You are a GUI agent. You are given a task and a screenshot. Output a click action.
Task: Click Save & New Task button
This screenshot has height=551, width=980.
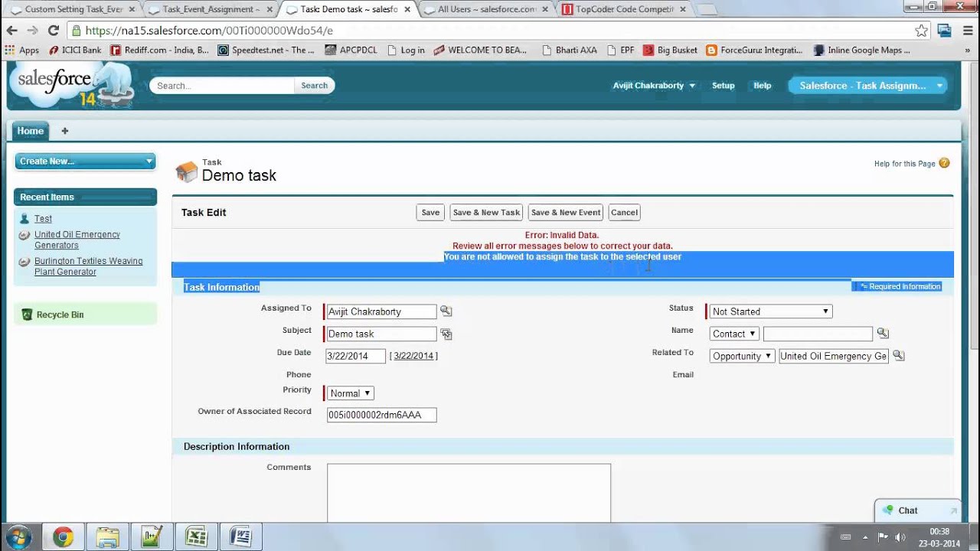486,213
